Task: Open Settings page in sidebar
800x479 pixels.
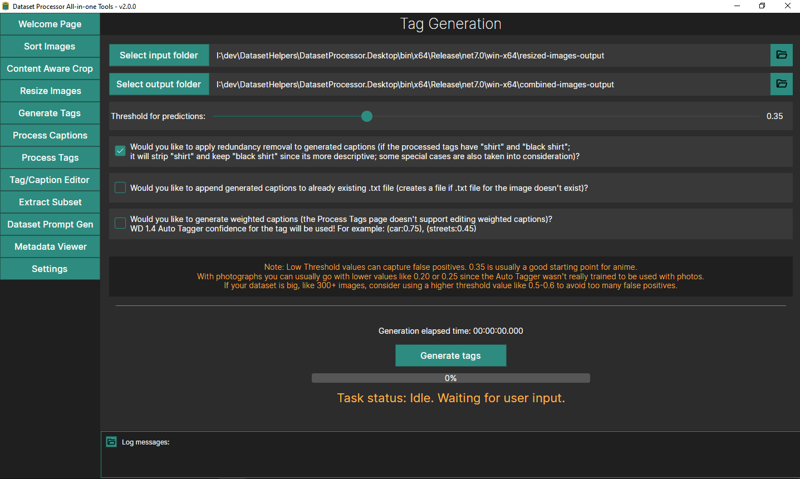Action: coord(50,269)
